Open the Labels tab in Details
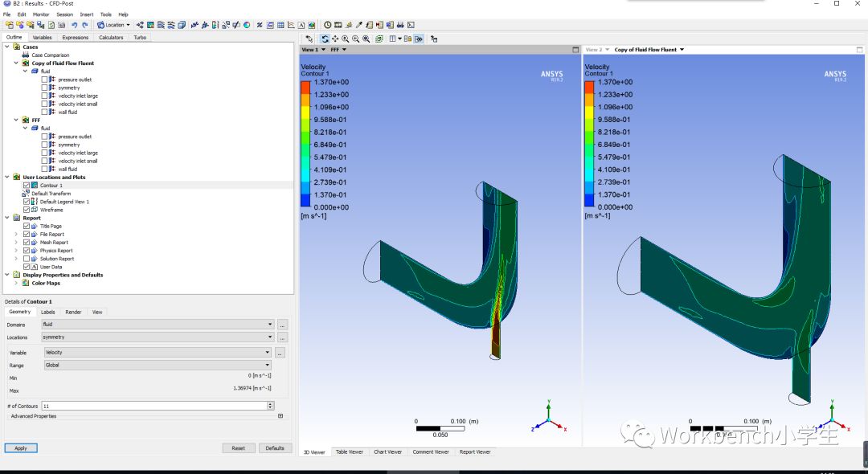Image resolution: width=868 pixels, height=474 pixels. point(48,312)
